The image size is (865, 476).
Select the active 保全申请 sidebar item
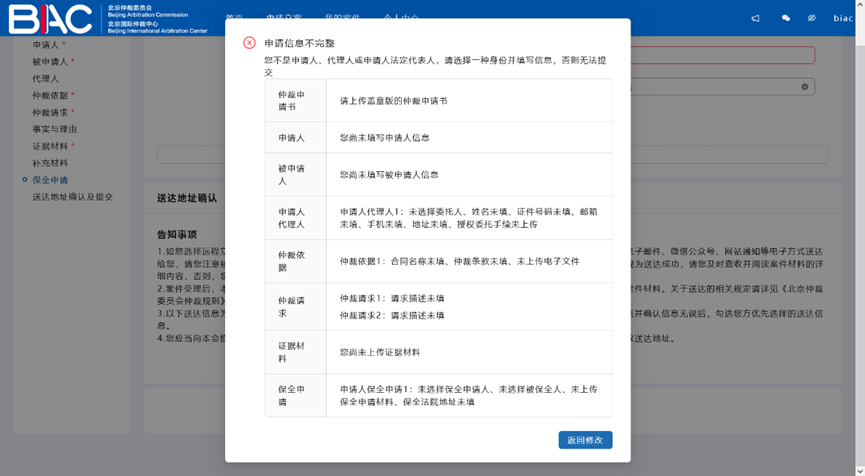coord(50,180)
